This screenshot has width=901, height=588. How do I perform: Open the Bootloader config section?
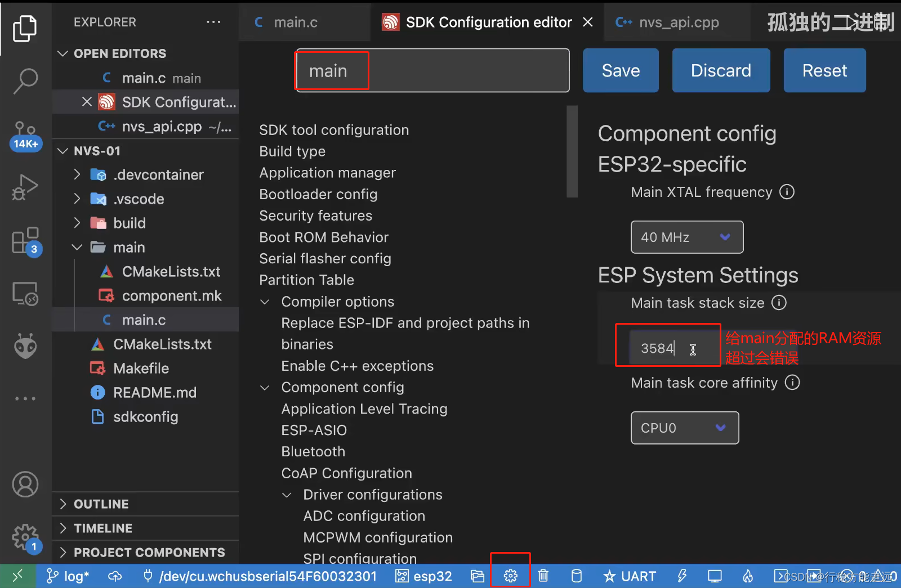pos(318,194)
